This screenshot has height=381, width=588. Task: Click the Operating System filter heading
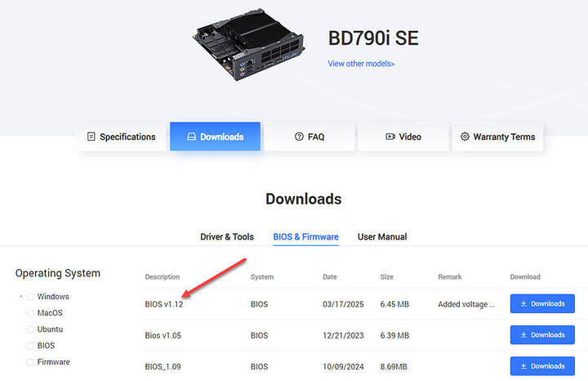[58, 273]
